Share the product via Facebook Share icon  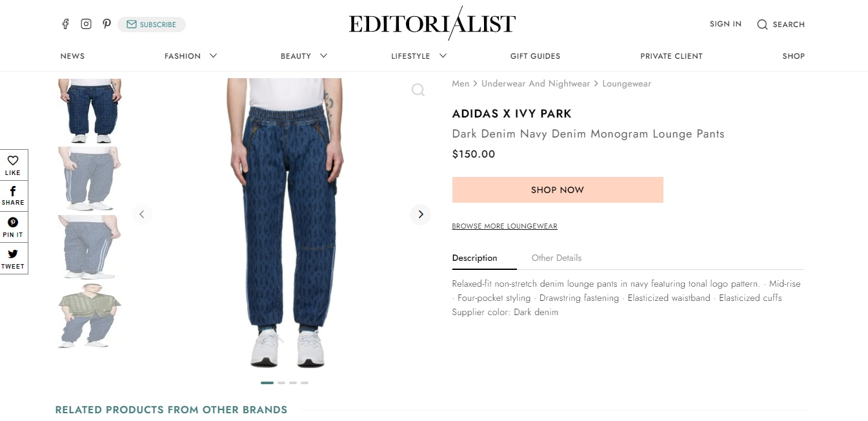(x=13, y=191)
